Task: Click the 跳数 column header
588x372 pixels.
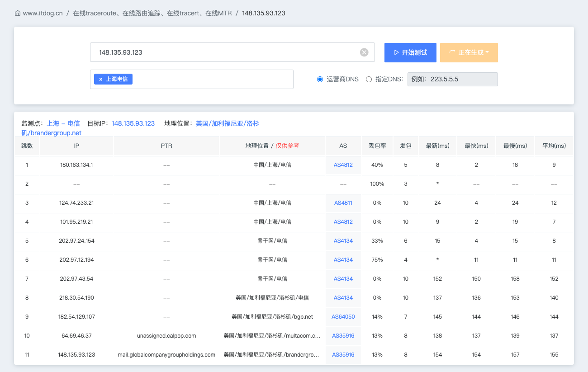Action: coord(27,146)
